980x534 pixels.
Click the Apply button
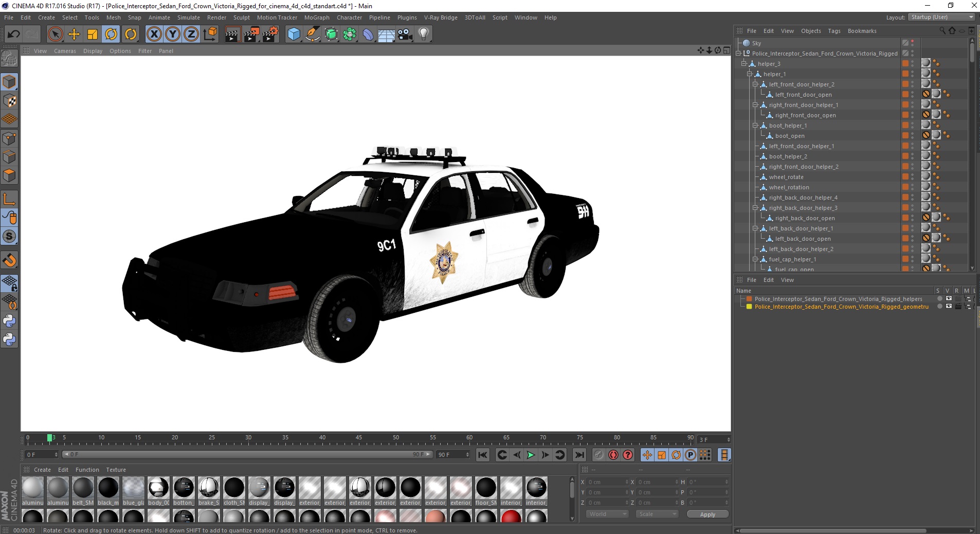[x=707, y=514]
